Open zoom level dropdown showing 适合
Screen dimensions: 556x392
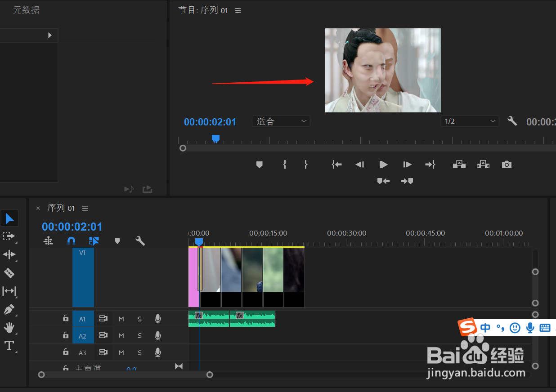pos(281,121)
